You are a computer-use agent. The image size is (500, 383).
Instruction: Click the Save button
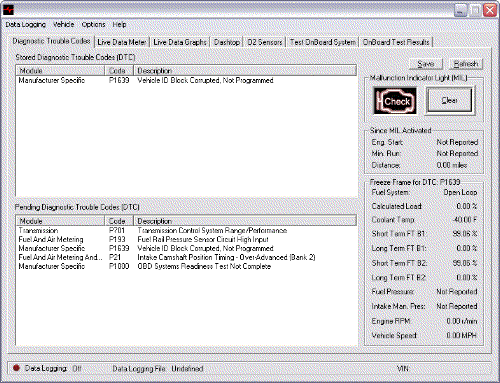pos(426,64)
